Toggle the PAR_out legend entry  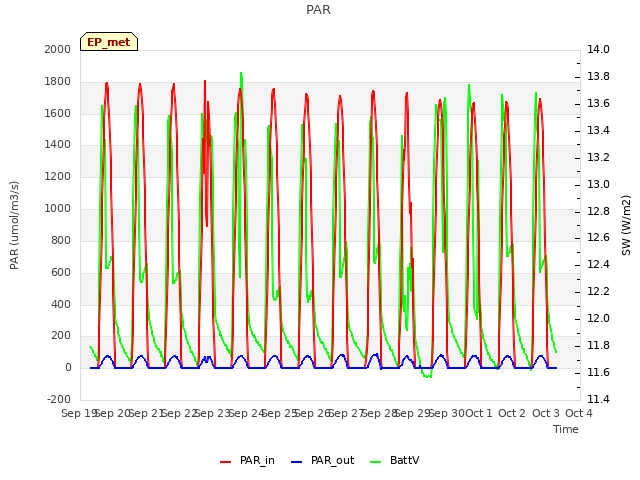322,460
